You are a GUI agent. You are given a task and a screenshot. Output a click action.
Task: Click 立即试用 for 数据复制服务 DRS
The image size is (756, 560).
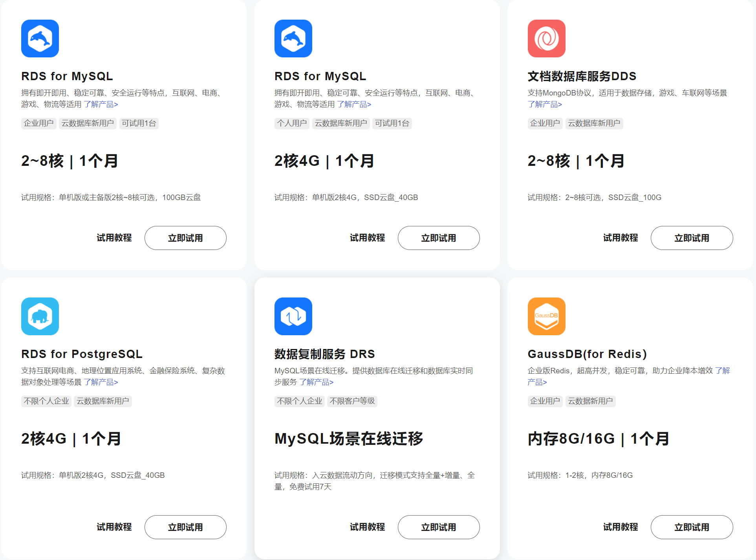click(439, 527)
